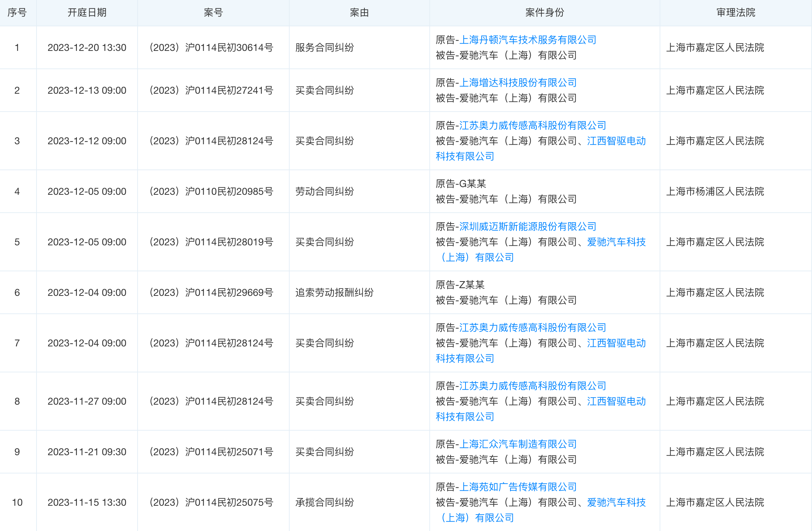Open 江西智驱电动科技有限公司 link in row 3
Screen dimensions: 812x531
pyautogui.click(x=541, y=148)
